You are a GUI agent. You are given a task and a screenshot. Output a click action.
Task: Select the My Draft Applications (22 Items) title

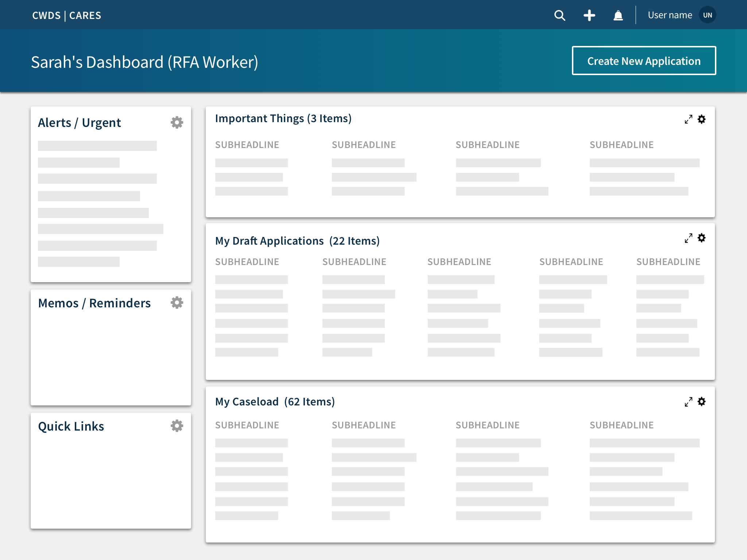click(x=297, y=241)
